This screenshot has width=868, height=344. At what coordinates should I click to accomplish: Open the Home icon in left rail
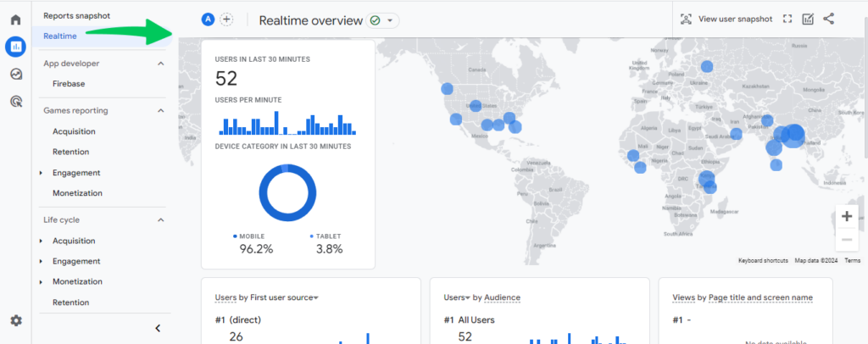15,19
